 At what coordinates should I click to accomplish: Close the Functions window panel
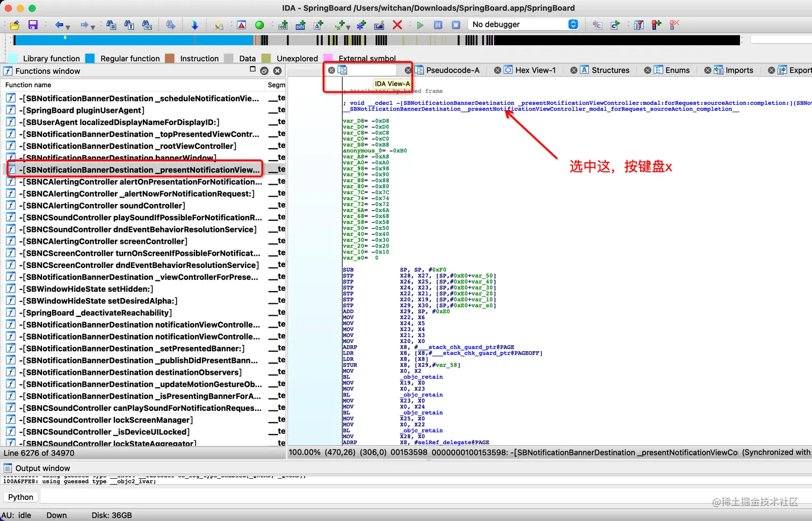pyautogui.click(x=277, y=71)
